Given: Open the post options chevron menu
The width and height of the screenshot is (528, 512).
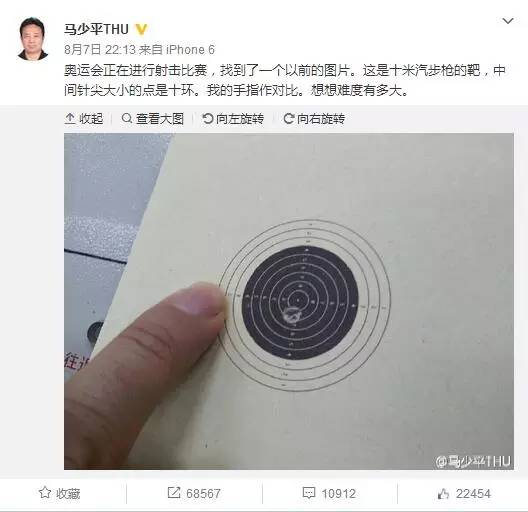Looking at the screenshot, I should (507, 21).
